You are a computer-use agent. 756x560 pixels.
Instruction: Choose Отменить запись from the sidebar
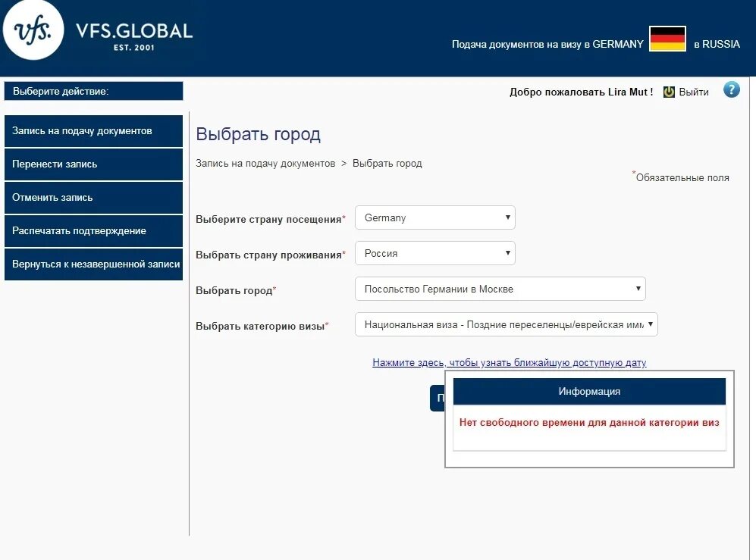tap(93, 198)
